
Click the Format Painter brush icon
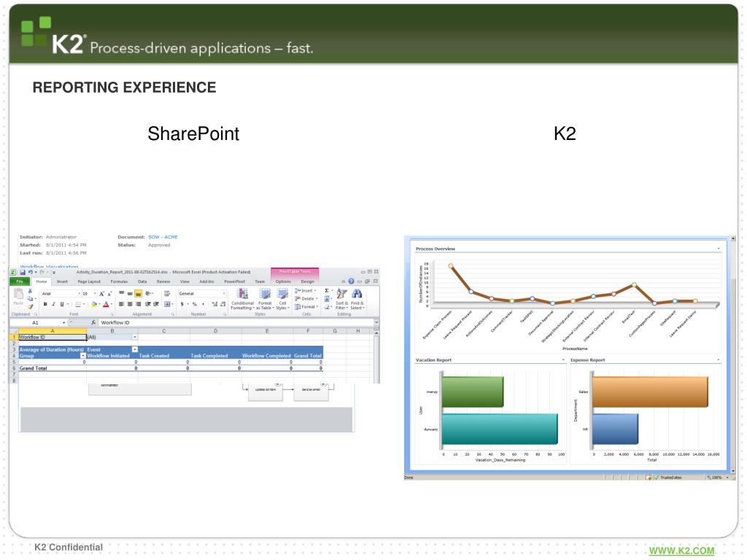30,306
